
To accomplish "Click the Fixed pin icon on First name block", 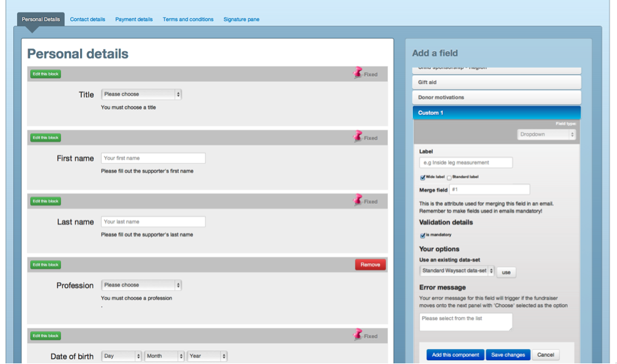I will (358, 137).
